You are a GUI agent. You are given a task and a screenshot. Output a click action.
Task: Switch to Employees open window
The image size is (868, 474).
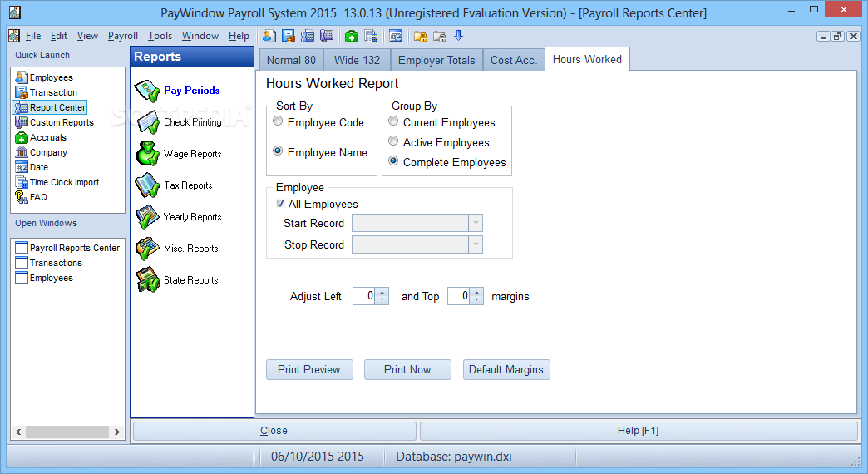click(44, 278)
